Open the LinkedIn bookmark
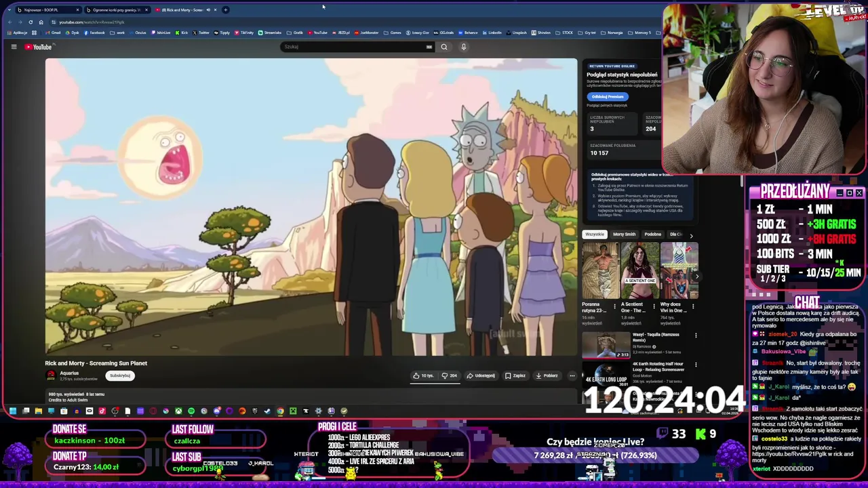868x488 pixels. 491,33
